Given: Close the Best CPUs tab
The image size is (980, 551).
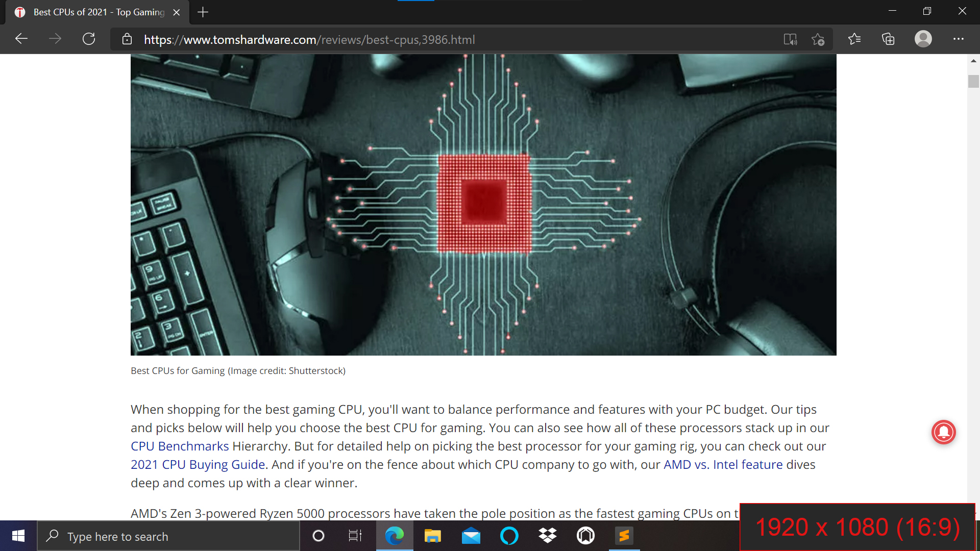Looking at the screenshot, I should (x=177, y=12).
